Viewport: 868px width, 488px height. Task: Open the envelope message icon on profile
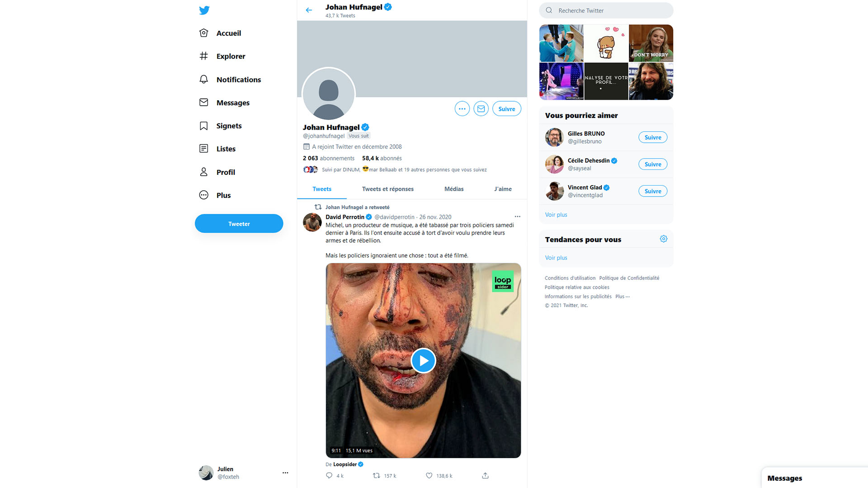[x=481, y=109]
